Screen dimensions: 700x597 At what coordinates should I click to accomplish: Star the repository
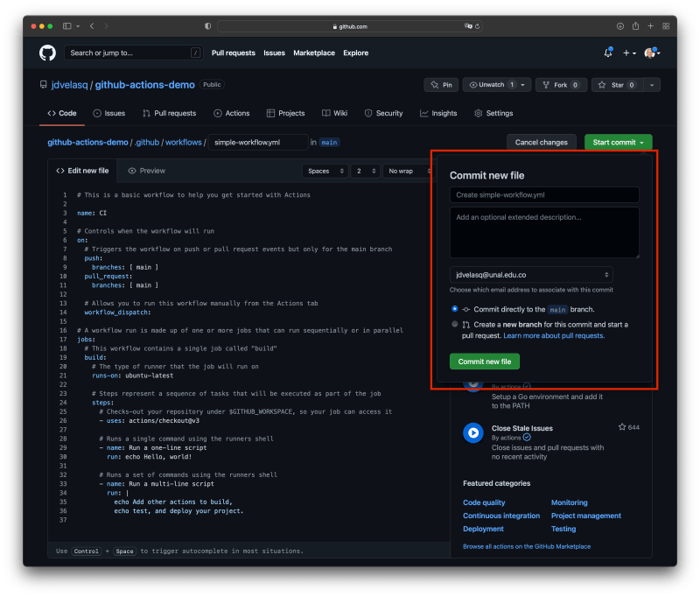(618, 85)
